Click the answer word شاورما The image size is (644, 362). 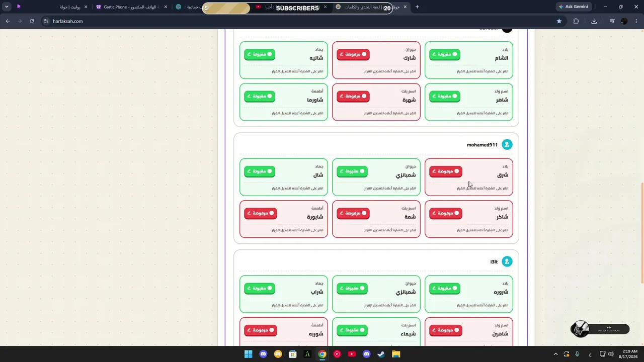(315, 100)
